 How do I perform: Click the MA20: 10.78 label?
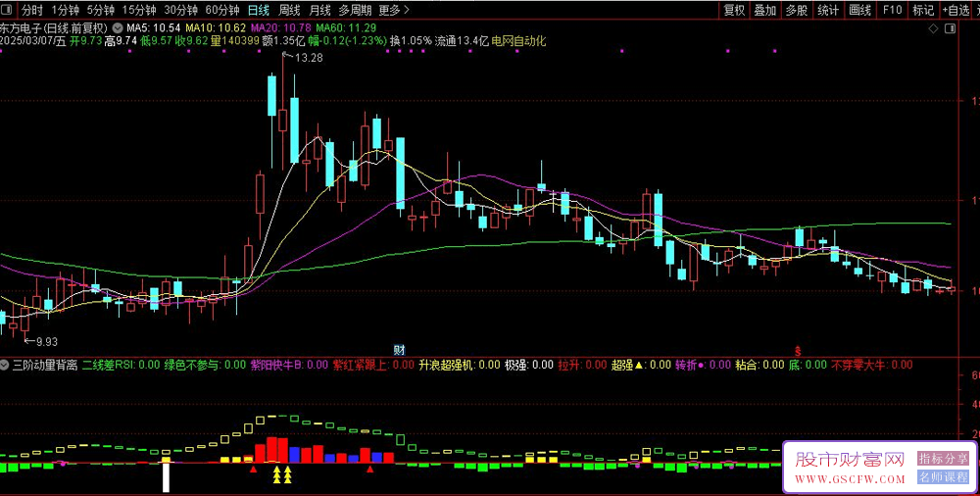[x=280, y=28]
